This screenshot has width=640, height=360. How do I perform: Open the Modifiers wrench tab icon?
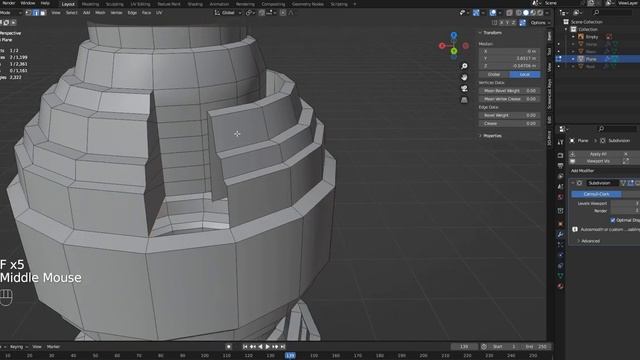[560, 234]
